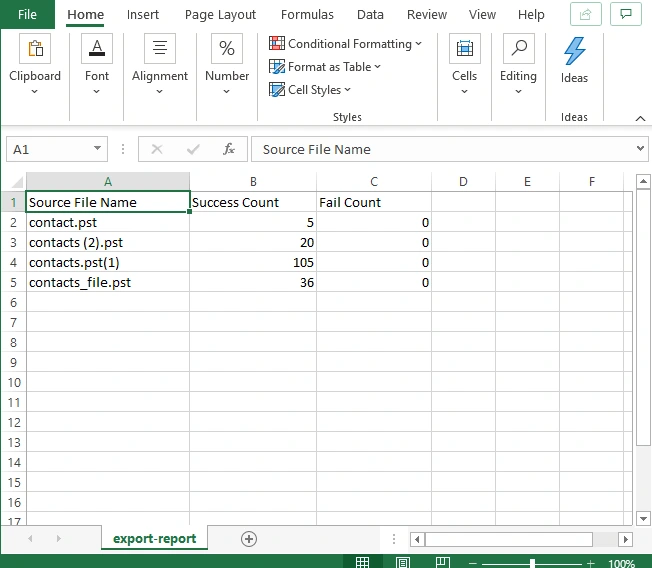Image resolution: width=652 pixels, height=568 pixels.
Task: Collapse the ribbon with caret arrow
Action: pyautogui.click(x=640, y=119)
